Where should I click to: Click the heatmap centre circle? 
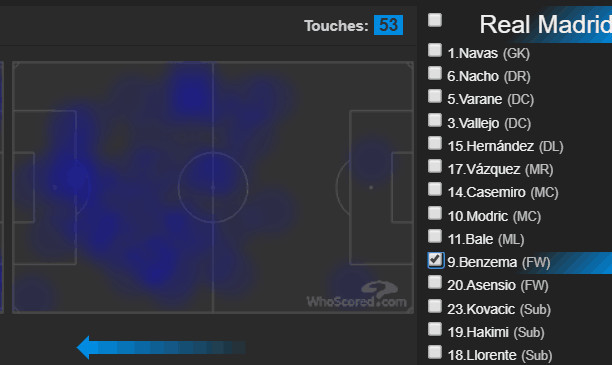pyautogui.click(x=213, y=187)
